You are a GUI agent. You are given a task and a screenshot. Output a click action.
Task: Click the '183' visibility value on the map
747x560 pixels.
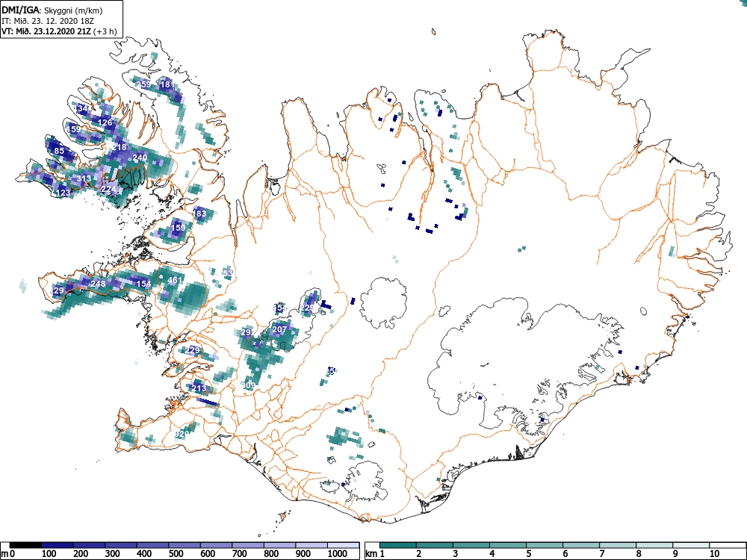click(x=199, y=213)
